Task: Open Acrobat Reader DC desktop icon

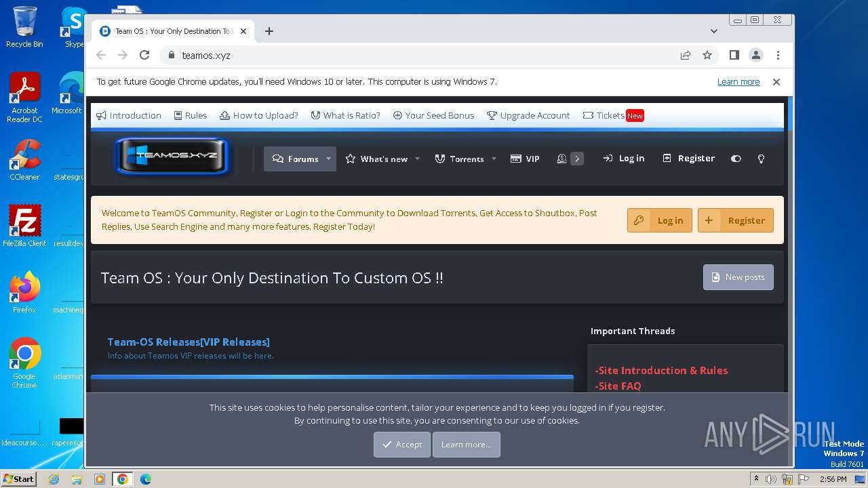Action: pyautogui.click(x=24, y=98)
